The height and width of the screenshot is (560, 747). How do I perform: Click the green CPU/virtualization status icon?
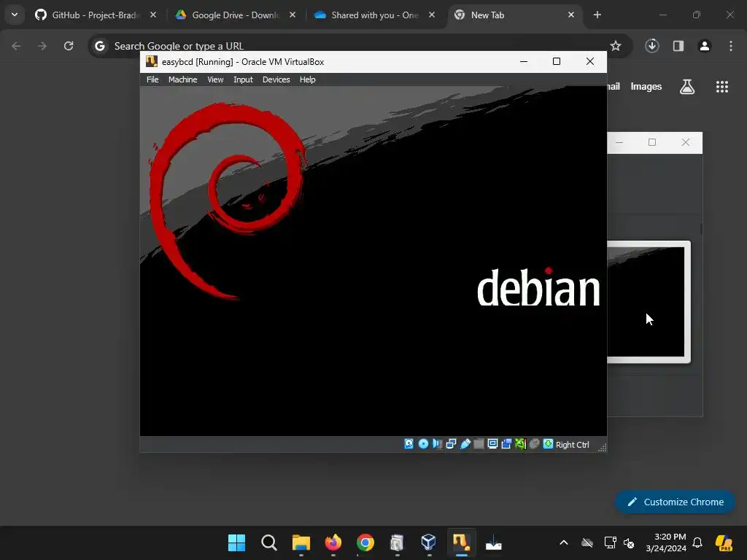[x=520, y=444]
